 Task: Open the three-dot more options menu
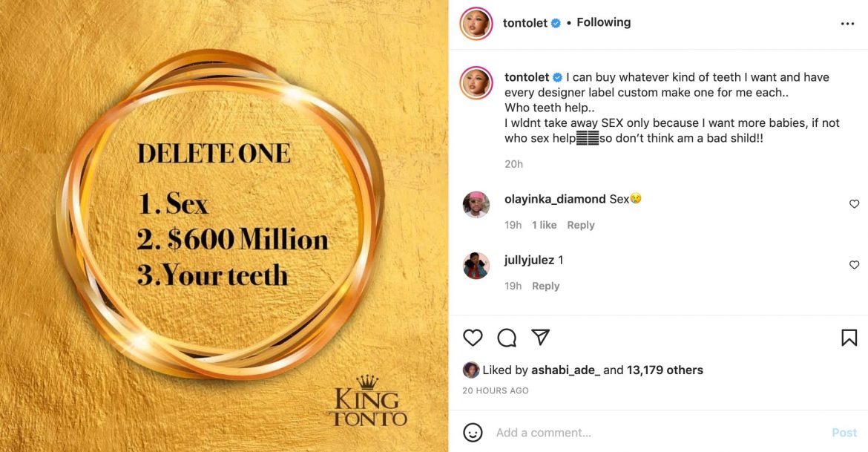coord(847,23)
